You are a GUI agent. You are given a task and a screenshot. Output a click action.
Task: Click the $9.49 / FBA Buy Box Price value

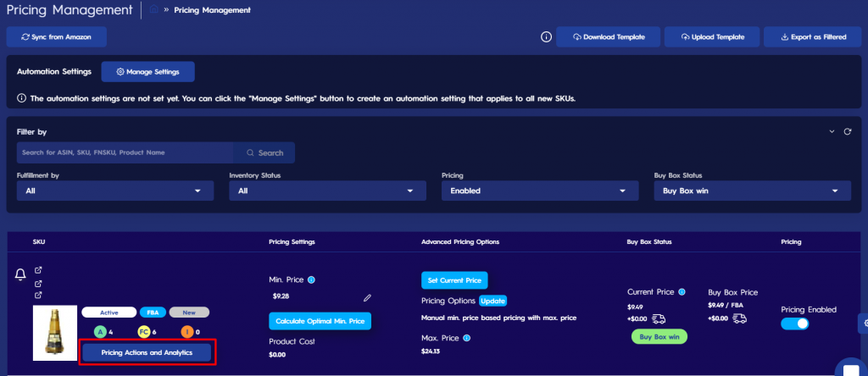coord(726,305)
